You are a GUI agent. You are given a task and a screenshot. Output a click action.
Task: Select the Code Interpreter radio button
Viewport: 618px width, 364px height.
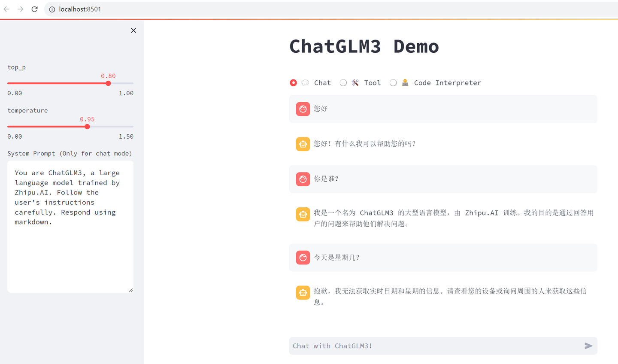pyautogui.click(x=393, y=83)
